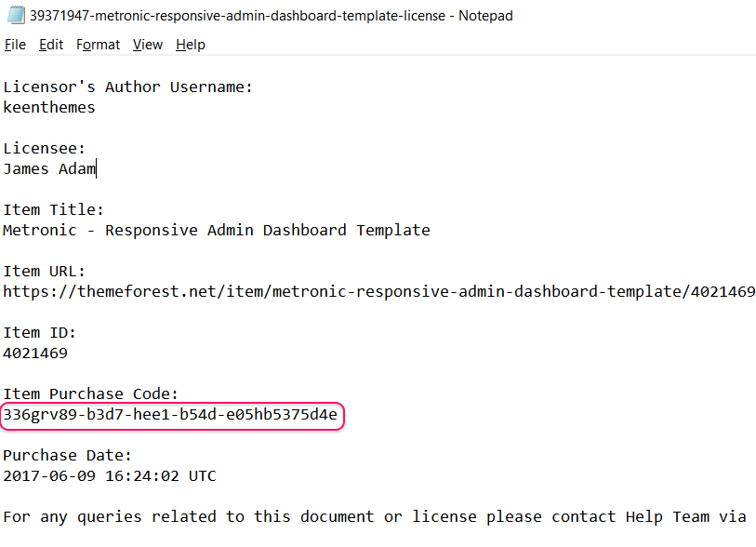Click the "Licensor's Author Username:" line

click(128, 87)
